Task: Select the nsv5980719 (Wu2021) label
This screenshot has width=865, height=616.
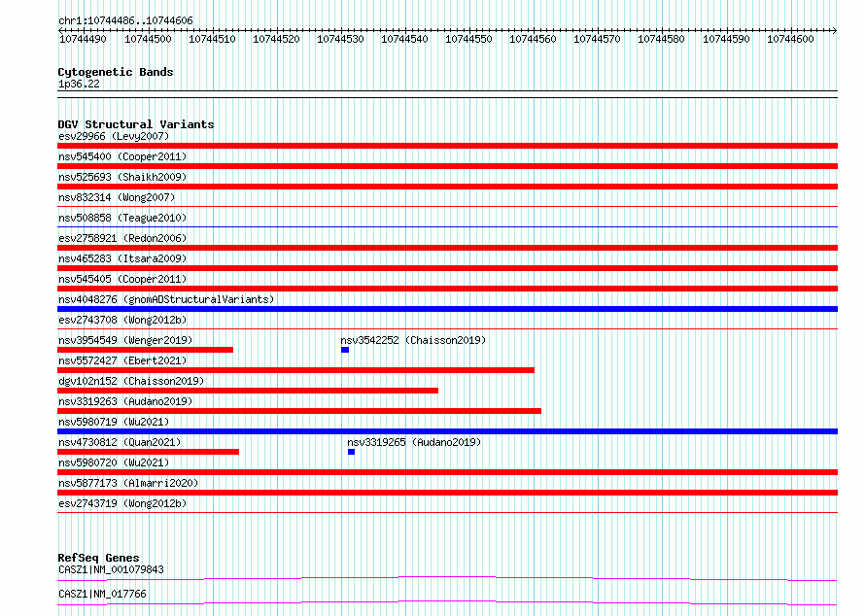Action: click(x=114, y=422)
